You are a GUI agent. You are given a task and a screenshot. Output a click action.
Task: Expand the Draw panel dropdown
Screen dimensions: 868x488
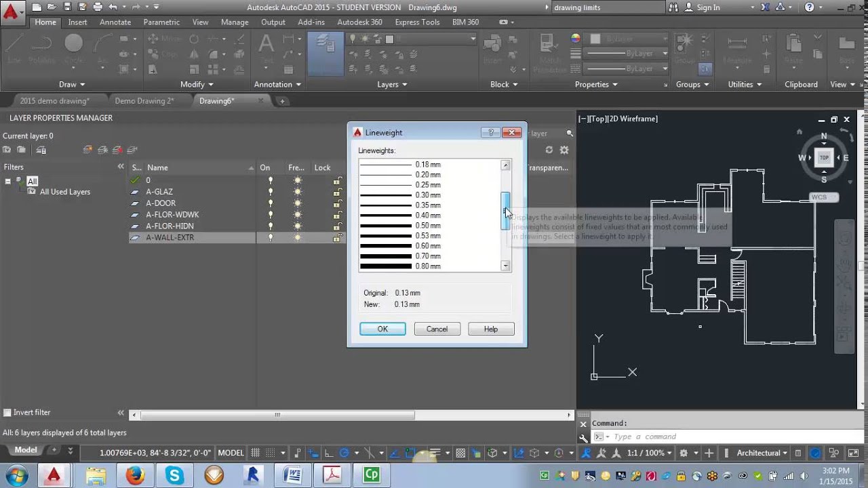point(72,85)
